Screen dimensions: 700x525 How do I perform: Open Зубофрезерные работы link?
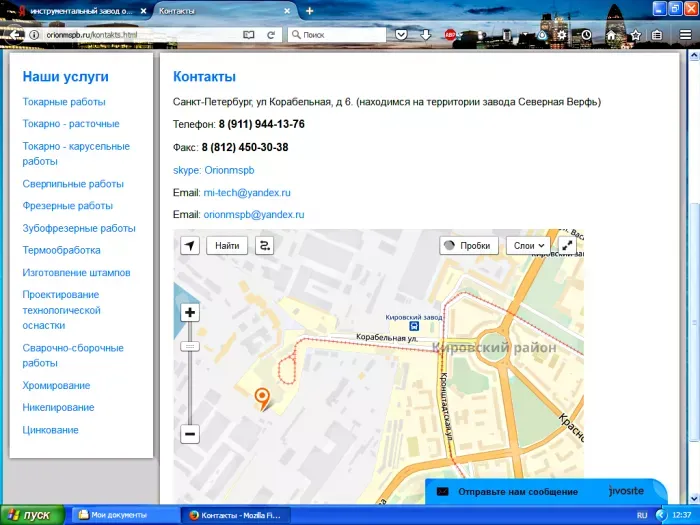coord(79,228)
